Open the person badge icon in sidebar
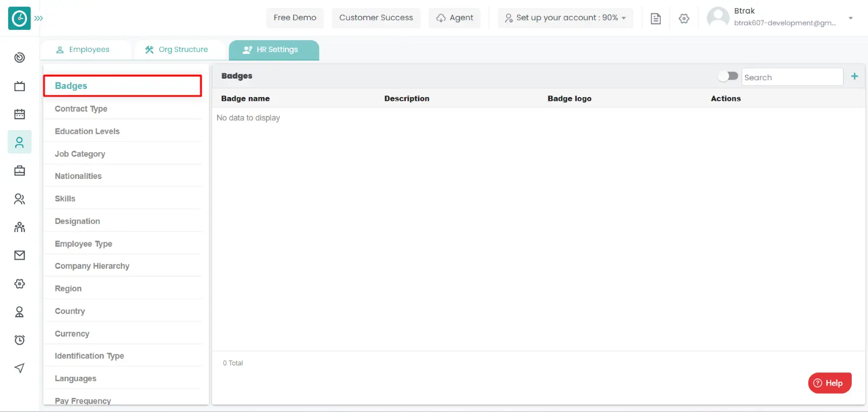 pos(20,312)
